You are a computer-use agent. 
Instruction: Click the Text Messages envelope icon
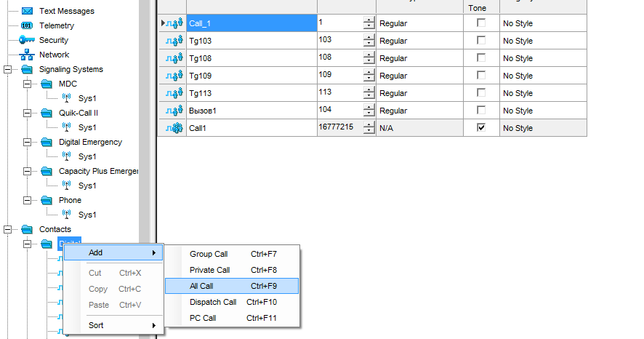[27, 12]
